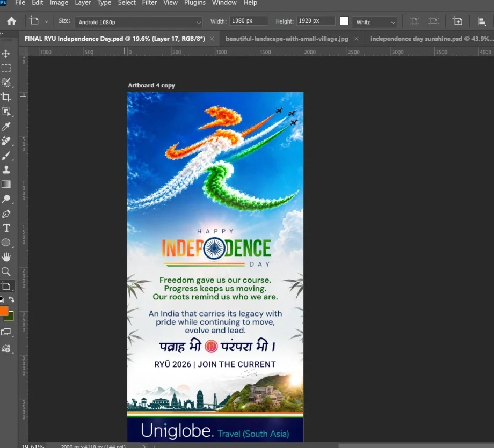Open the White background color dropdown
494x448 pixels.
374,22
